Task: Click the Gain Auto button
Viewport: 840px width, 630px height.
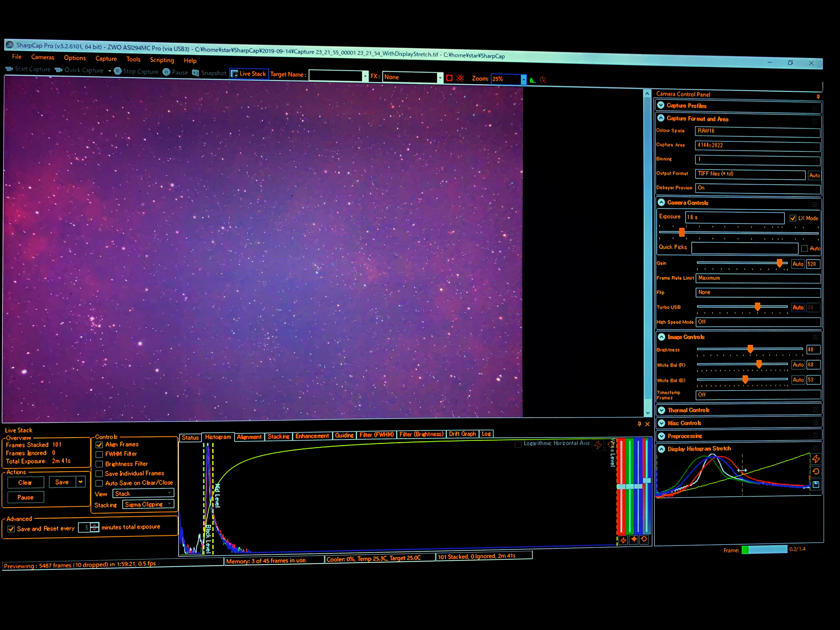Action: tap(798, 264)
